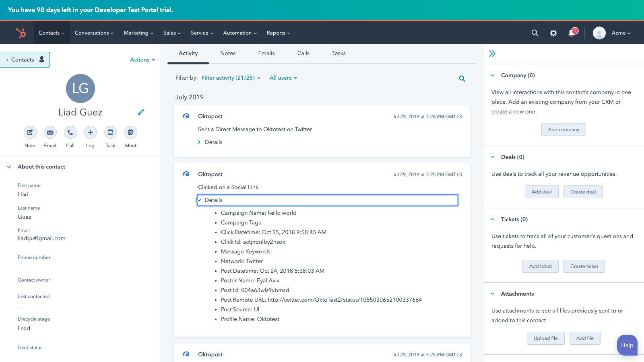Open the Filter activity (21/25) dropdown
The height and width of the screenshot is (362, 644).
click(231, 78)
